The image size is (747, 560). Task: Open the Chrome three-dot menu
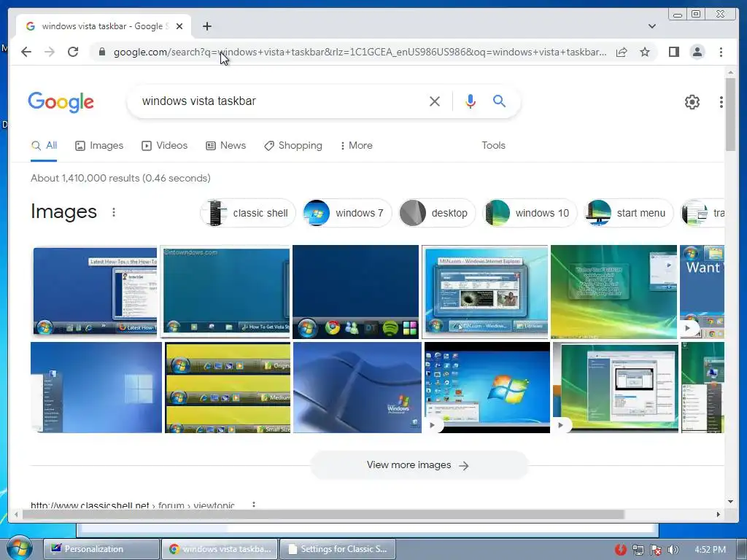(x=721, y=52)
